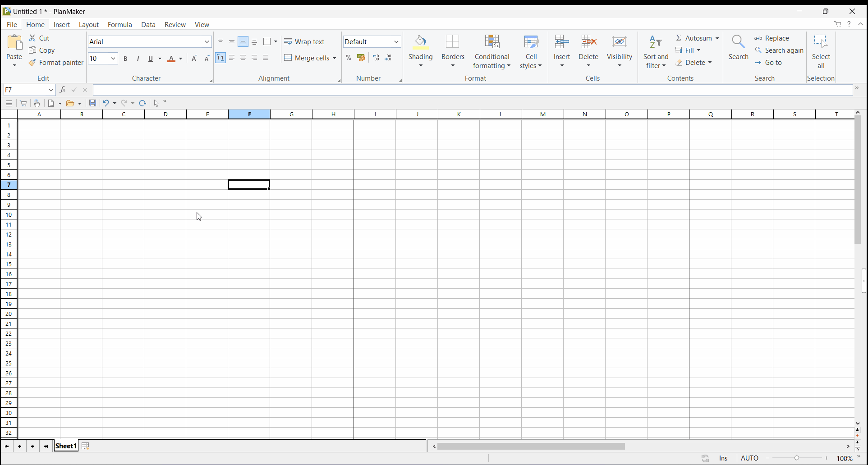Click the Undo arrow icon
This screenshot has height=465, width=868.
[106, 103]
